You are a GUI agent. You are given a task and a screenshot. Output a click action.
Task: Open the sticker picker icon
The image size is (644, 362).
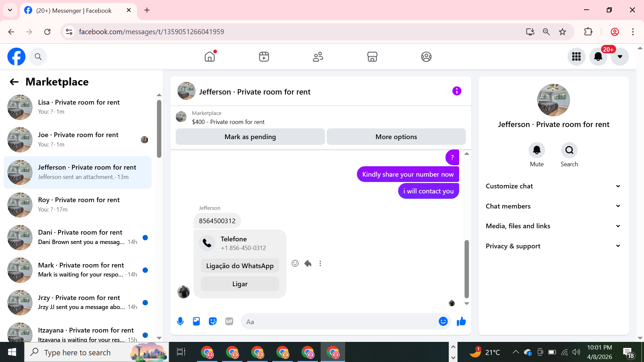(213, 321)
